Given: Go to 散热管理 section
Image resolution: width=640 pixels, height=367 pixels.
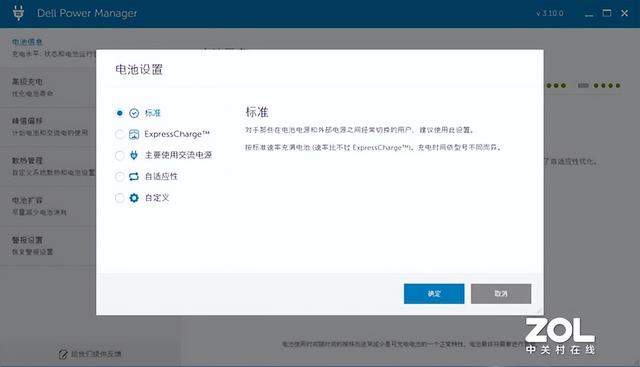Looking at the screenshot, I should pos(48,167).
